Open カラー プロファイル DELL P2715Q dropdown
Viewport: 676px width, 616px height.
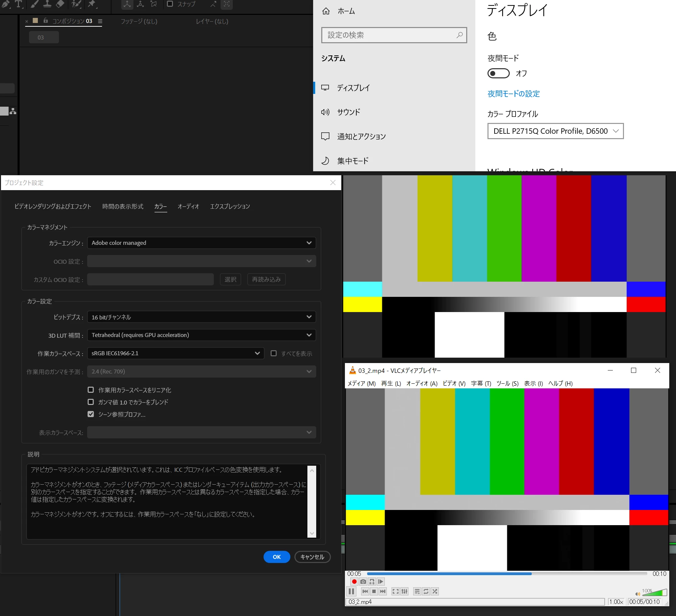555,131
